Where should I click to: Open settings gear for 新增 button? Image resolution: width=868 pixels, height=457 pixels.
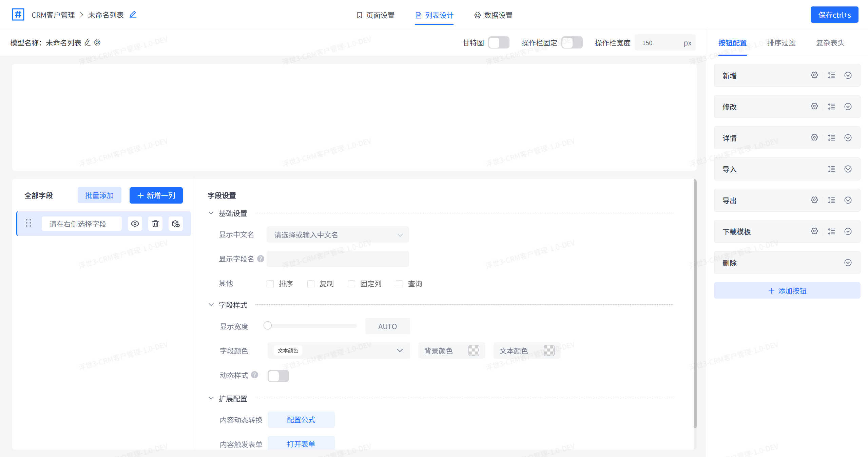click(814, 75)
